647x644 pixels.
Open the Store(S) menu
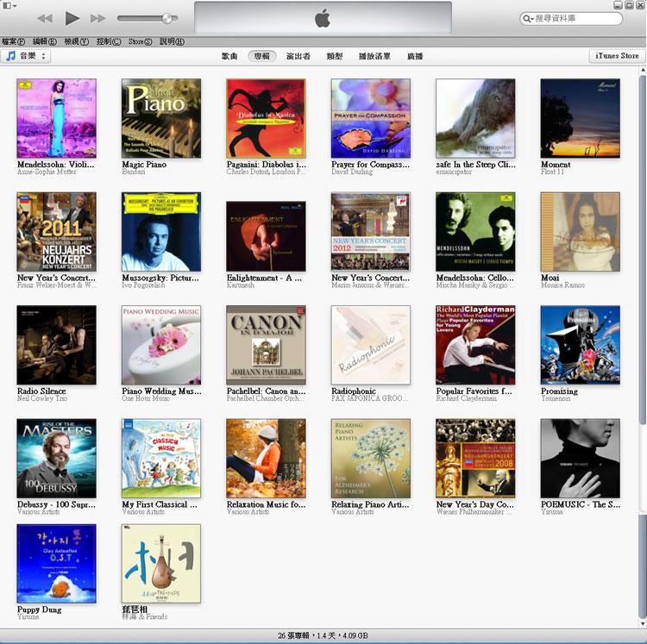[x=140, y=41]
